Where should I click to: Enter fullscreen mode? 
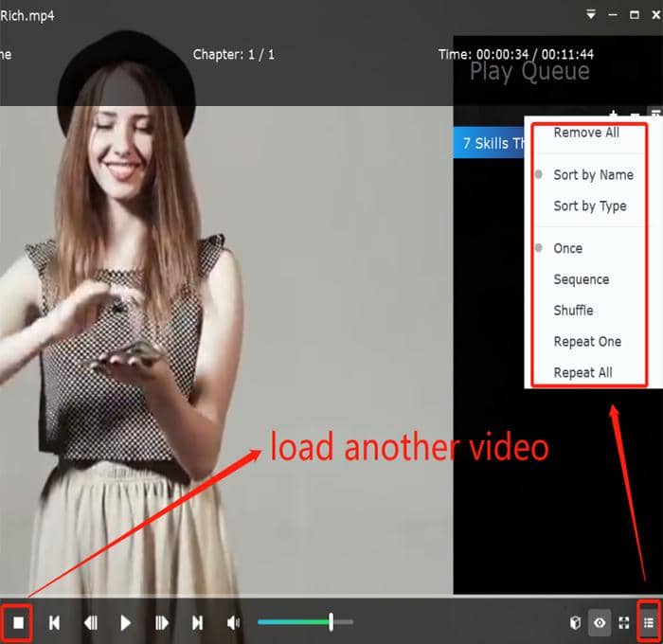click(x=623, y=622)
